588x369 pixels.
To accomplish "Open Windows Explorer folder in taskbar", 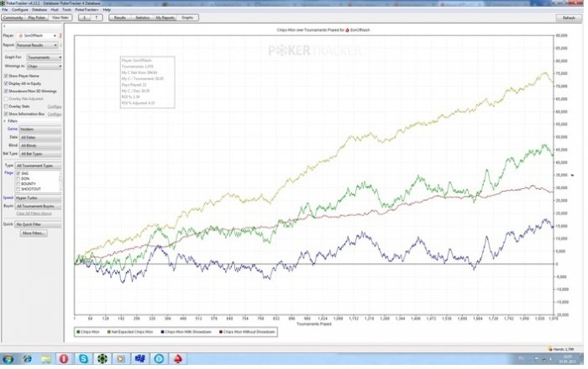I will (45, 359).
